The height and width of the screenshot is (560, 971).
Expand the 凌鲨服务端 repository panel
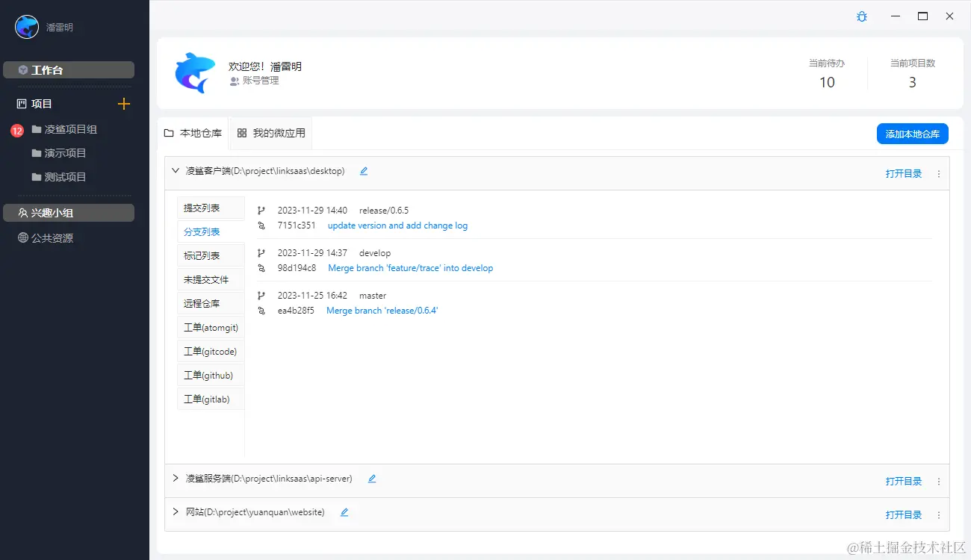click(176, 478)
